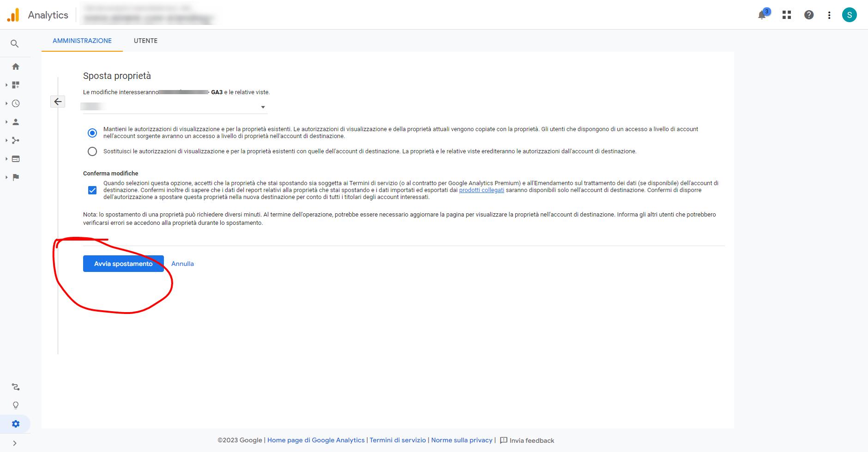Open the destination account dropdown
Image resolution: width=868 pixels, height=452 pixels.
175,107
